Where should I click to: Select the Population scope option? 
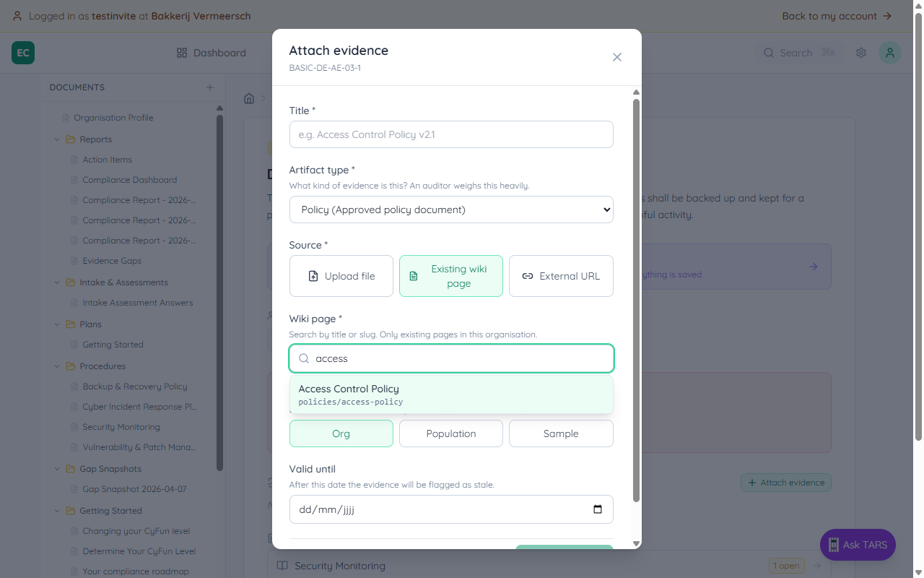coord(450,433)
